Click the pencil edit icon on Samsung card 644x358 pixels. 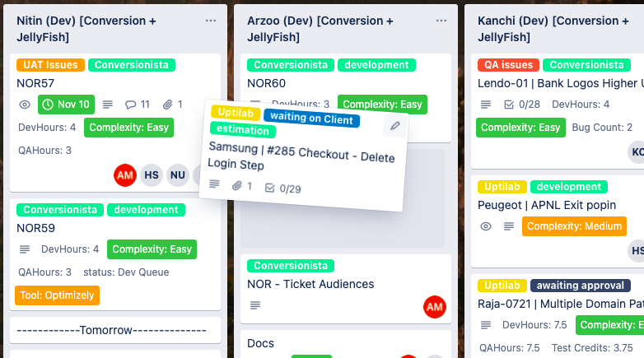394,126
